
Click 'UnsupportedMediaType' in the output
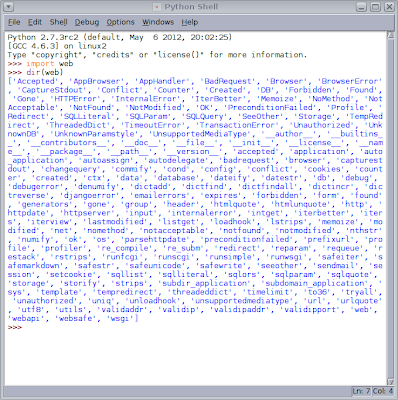(200, 134)
